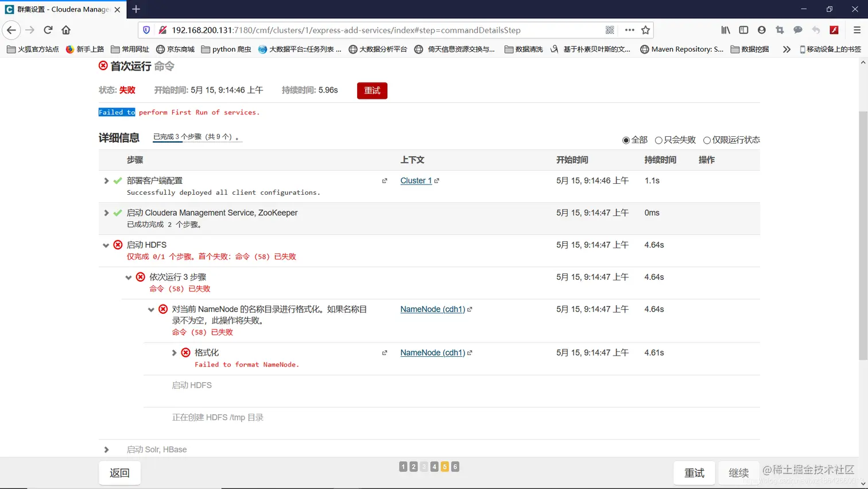Select the 仅限运行状态 radio button
Screen dimensions: 868x489
tap(707, 140)
